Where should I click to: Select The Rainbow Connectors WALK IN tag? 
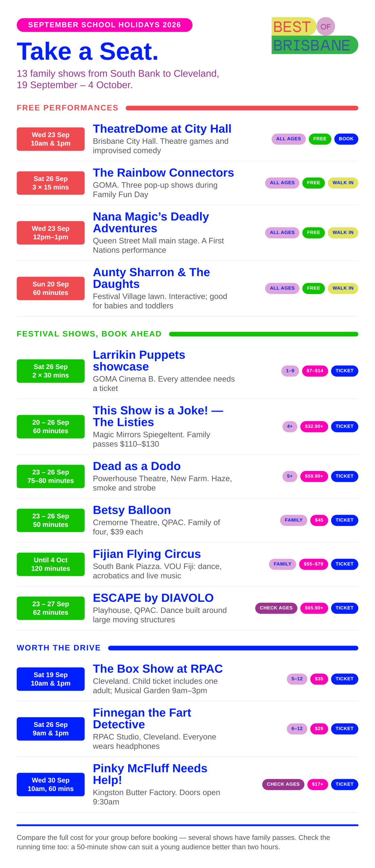click(343, 183)
